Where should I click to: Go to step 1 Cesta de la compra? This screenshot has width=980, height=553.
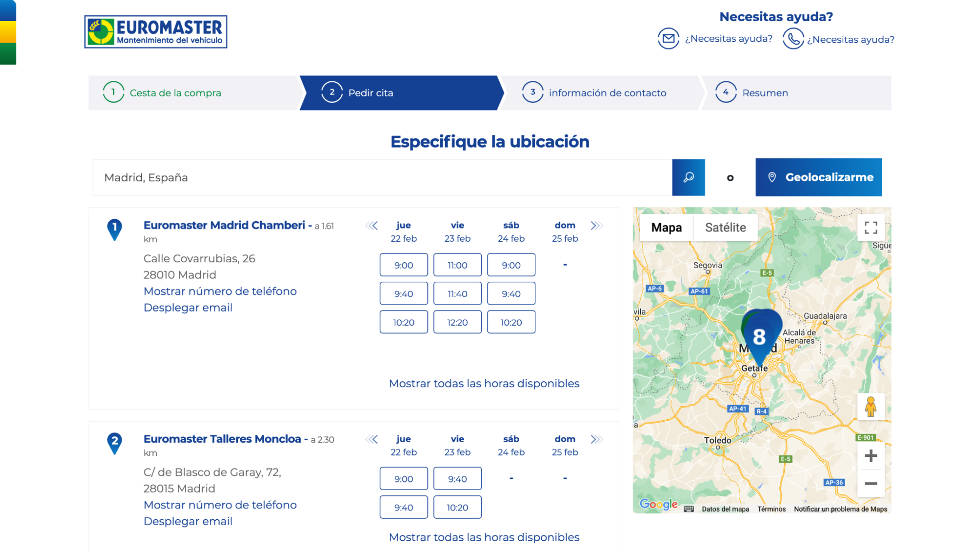194,93
